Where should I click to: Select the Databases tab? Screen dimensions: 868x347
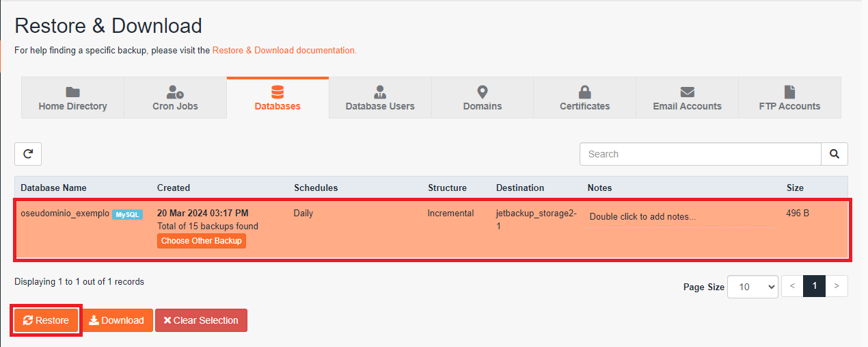click(277, 98)
